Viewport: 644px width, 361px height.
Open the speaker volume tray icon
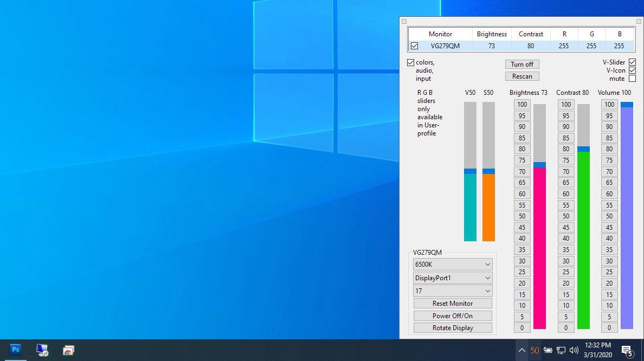pyautogui.click(x=574, y=350)
